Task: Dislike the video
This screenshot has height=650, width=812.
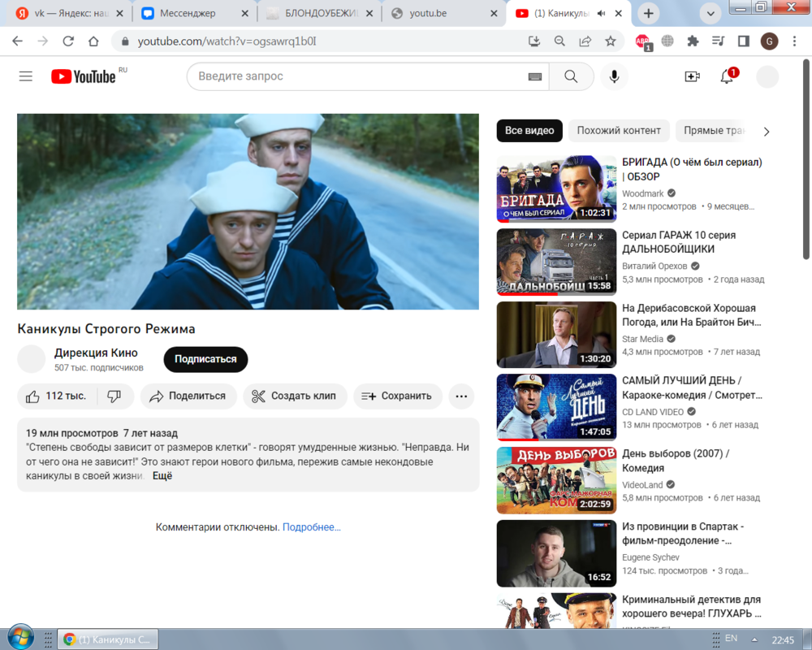Action: click(x=114, y=396)
